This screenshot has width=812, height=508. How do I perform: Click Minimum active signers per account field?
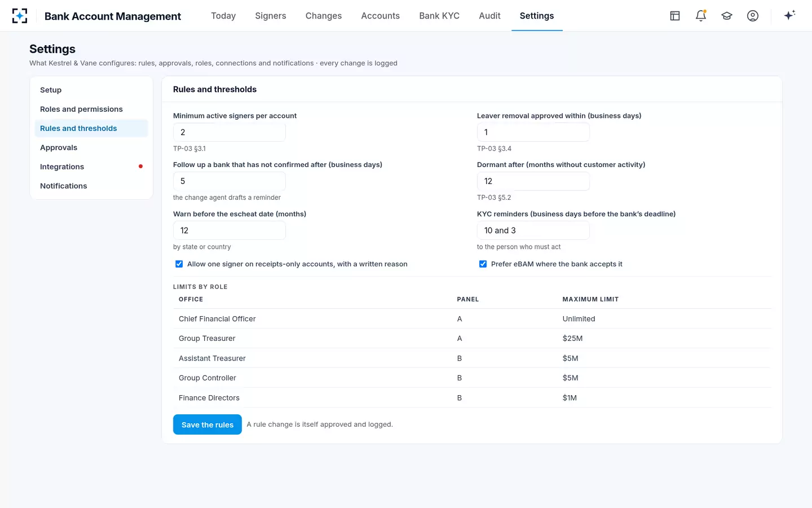tap(230, 132)
